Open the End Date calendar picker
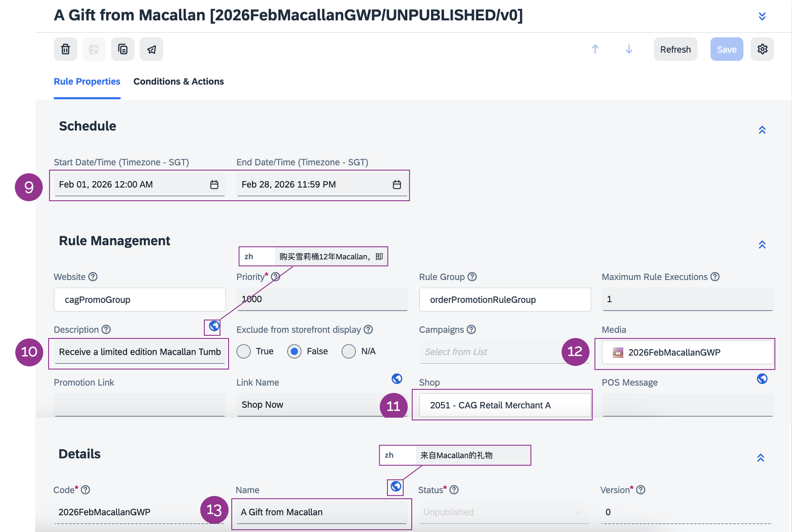The width and height of the screenshot is (792, 532). click(x=396, y=185)
